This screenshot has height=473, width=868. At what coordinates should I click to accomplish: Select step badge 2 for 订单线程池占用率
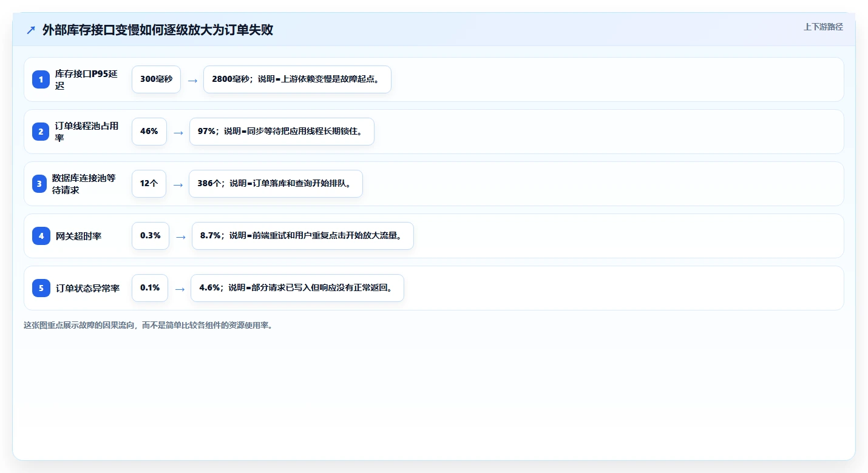41,132
